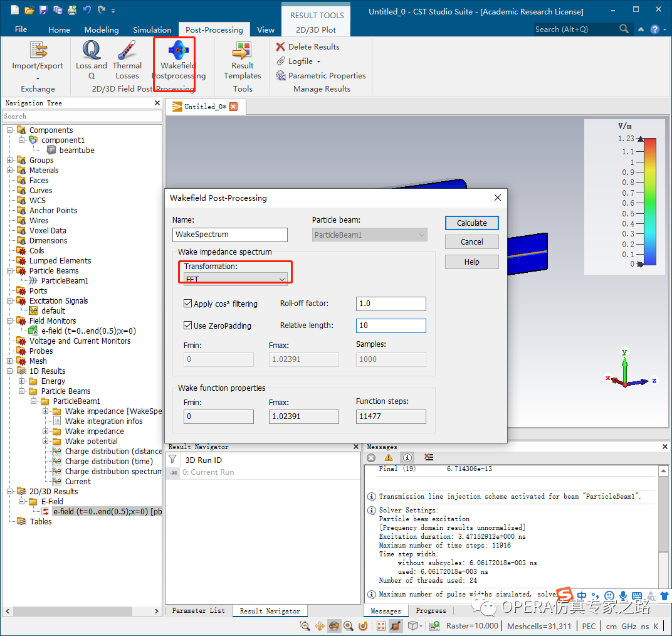Save the project with the floppy disk icon
The height and width of the screenshot is (636, 672).
[43, 9]
